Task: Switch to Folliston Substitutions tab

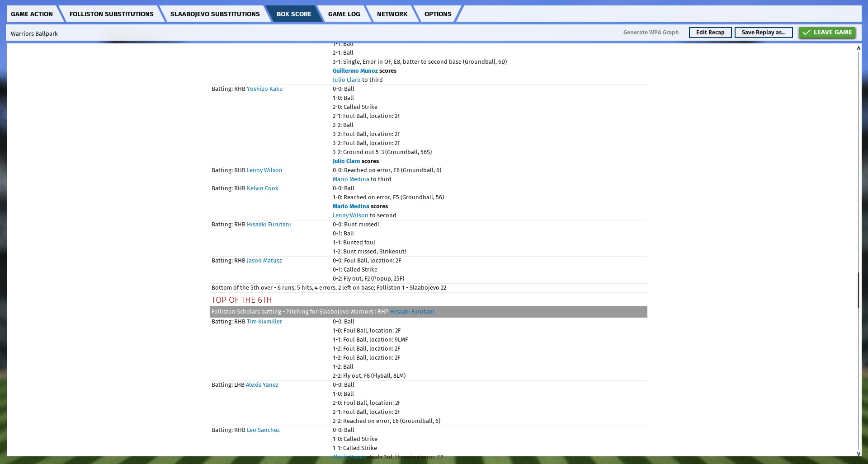Action: [111, 14]
